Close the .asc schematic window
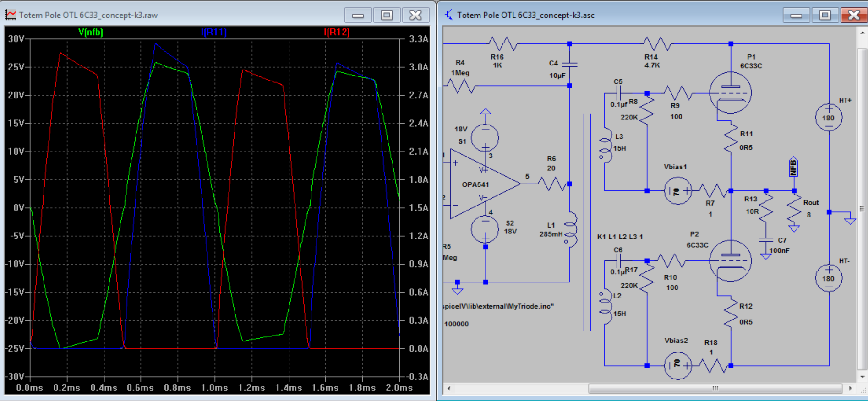Screen dimensions: 868x401 click(854, 15)
